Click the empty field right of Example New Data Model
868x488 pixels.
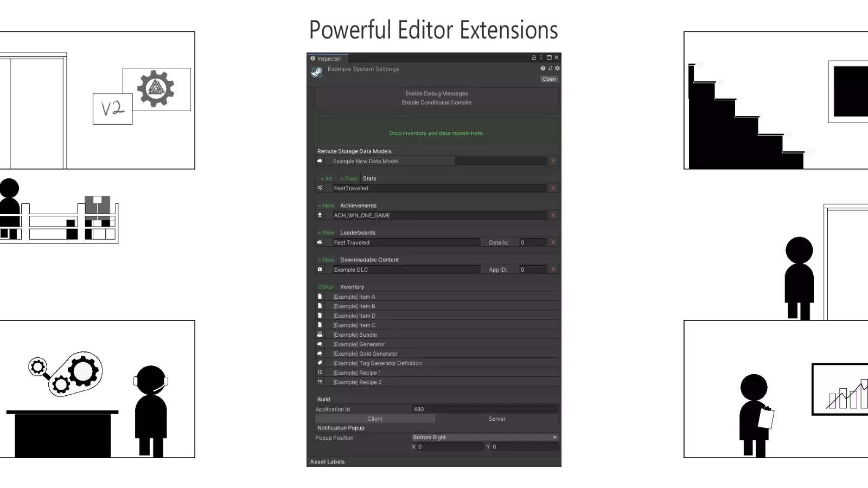click(501, 161)
